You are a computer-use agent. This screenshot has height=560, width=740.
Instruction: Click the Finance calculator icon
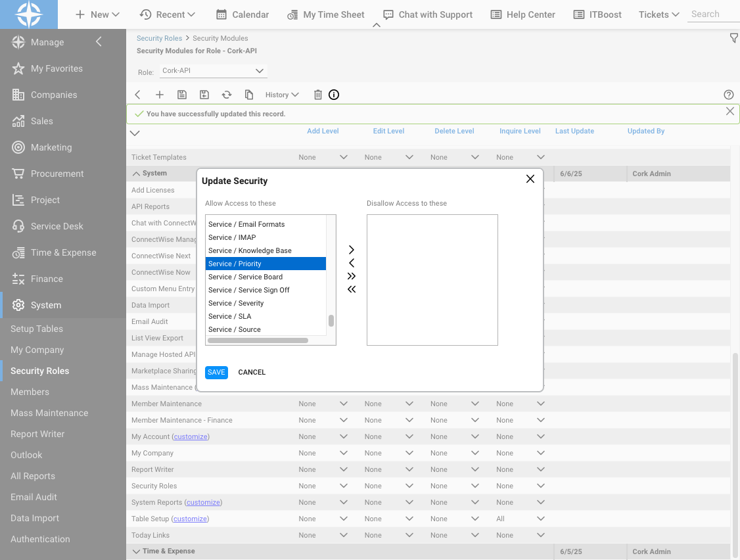18,279
